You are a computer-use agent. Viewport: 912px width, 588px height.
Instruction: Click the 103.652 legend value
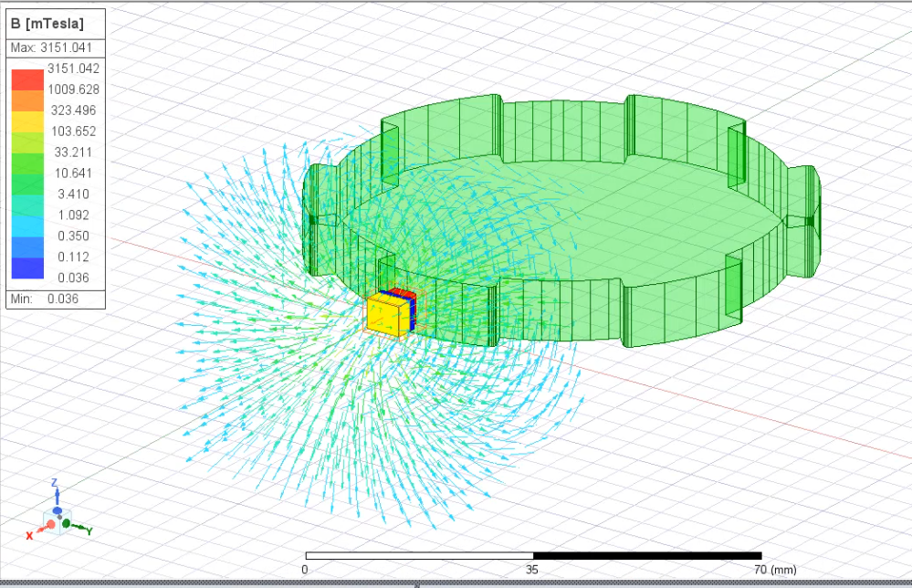73,131
